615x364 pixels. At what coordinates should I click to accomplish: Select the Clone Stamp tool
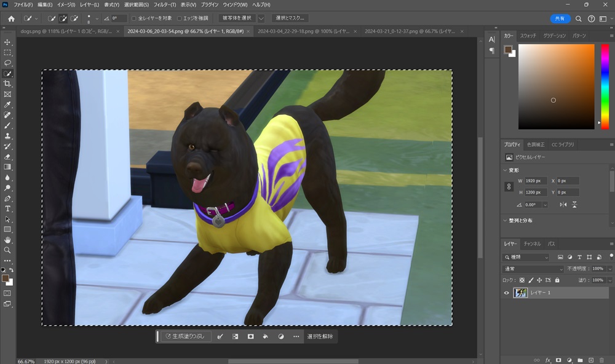point(7,136)
